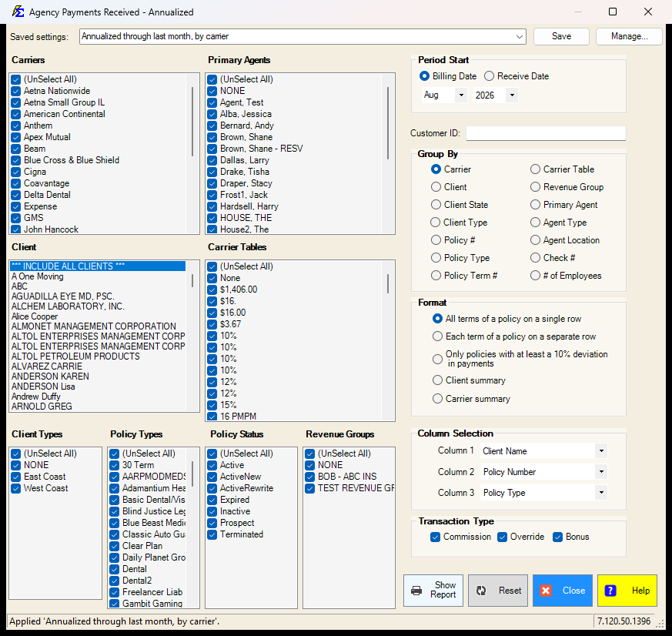
Task: Select the Receive Date radio button
Action: coord(489,76)
